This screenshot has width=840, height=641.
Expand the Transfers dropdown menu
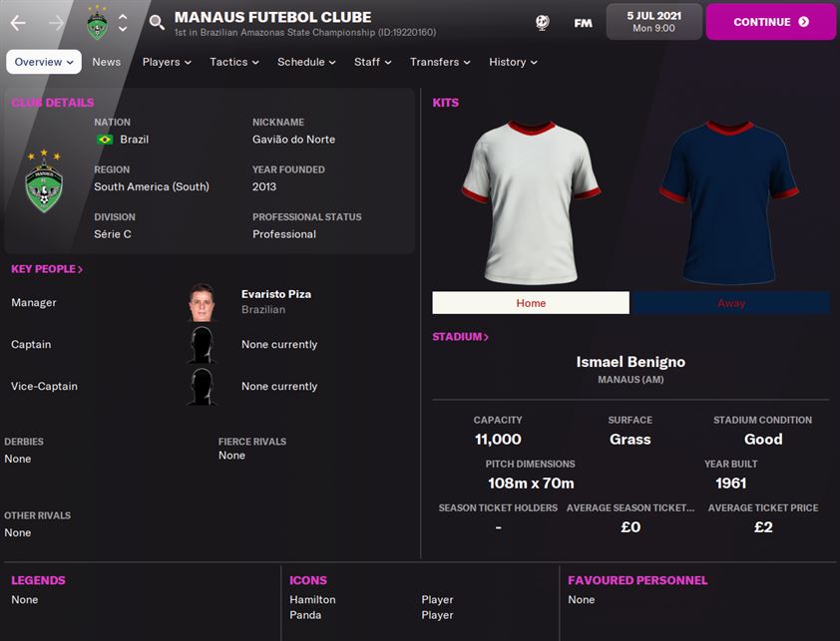(440, 62)
